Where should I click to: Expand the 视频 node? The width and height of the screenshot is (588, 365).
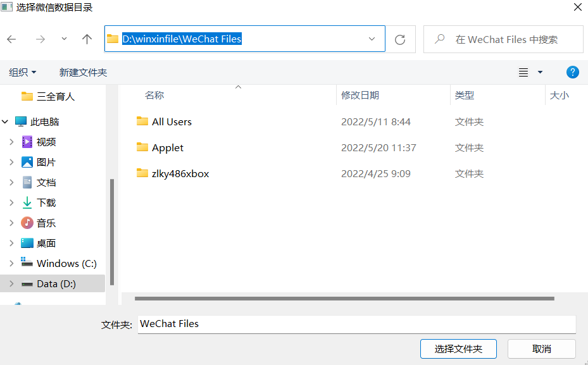(x=11, y=142)
